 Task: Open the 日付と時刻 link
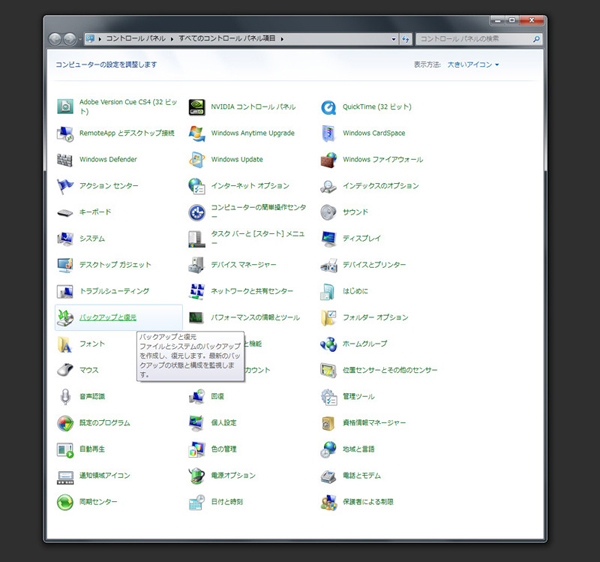click(x=227, y=502)
